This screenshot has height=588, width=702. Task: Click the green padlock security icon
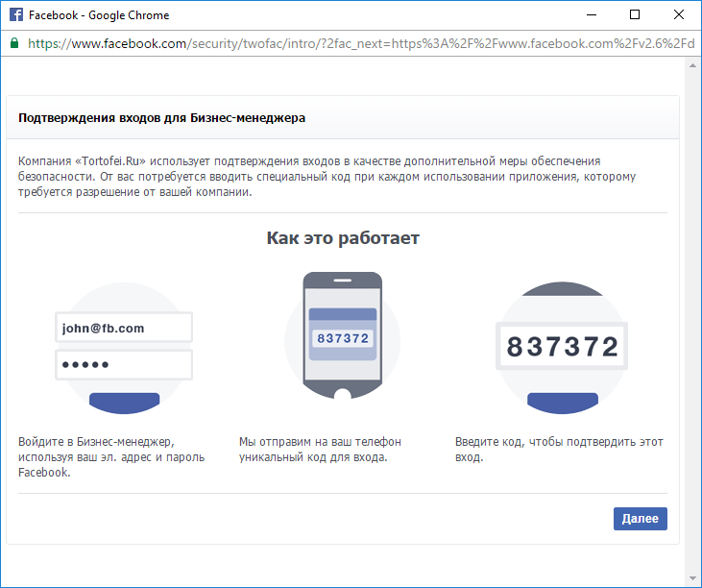13,43
